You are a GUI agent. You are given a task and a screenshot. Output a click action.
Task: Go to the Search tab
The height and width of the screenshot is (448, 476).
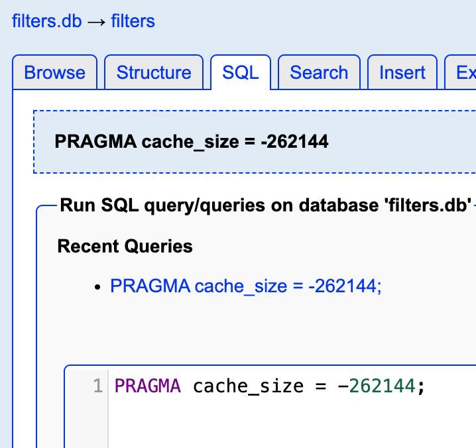[x=319, y=73]
